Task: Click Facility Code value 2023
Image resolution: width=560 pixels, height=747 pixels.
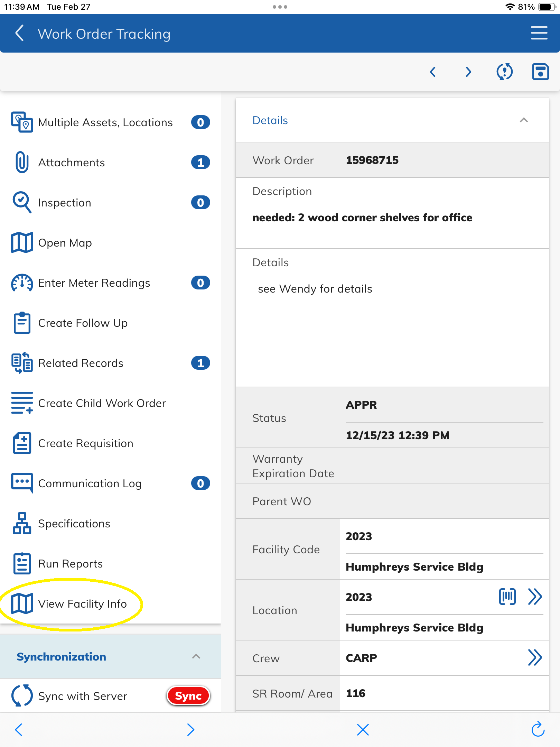Action: coord(359,536)
